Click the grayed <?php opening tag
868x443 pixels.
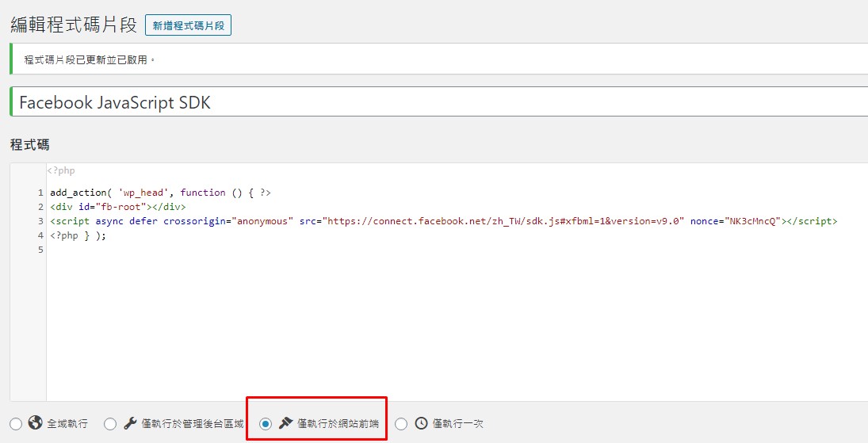(61, 170)
